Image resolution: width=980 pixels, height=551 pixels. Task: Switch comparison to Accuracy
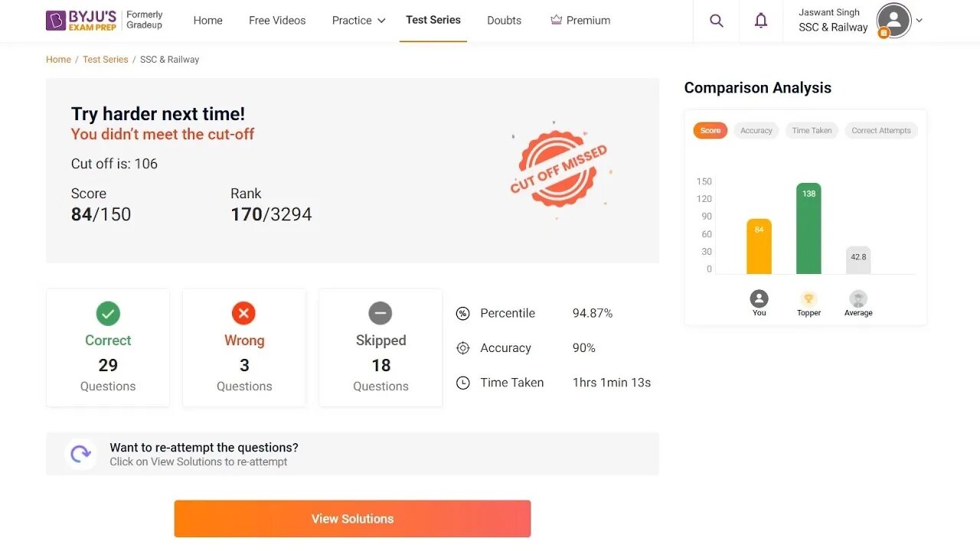[756, 131]
